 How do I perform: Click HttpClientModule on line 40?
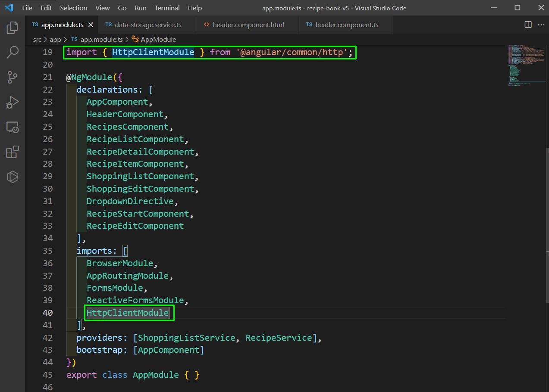tap(128, 313)
